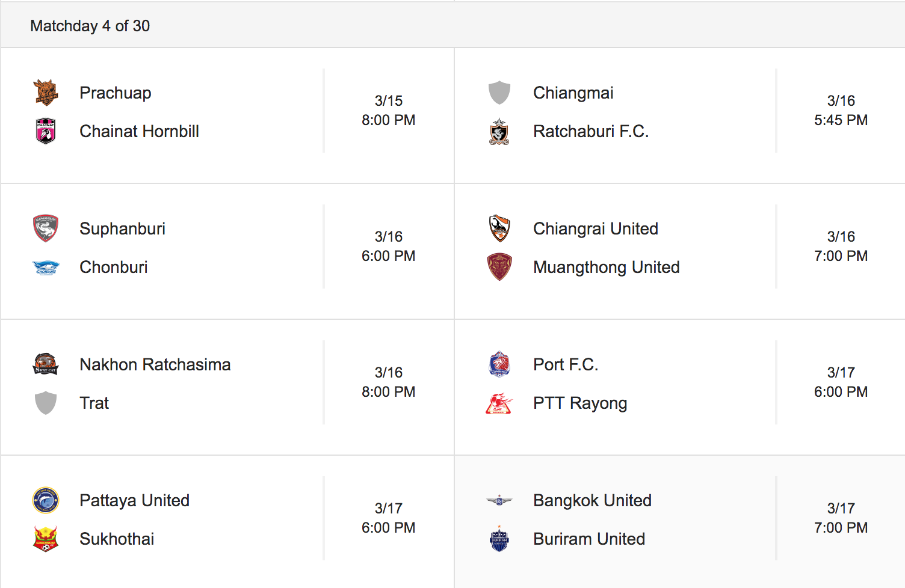
Task: Click the Suphanburi shield logo
Action: pos(46,228)
